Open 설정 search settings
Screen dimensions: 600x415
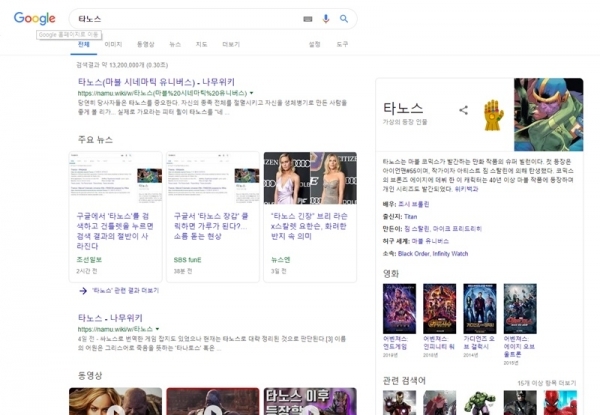point(315,44)
